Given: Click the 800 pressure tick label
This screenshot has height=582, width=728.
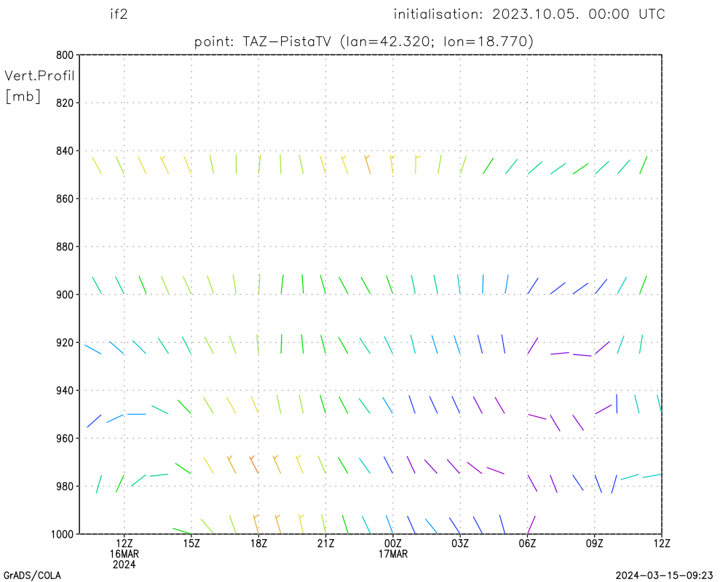Looking at the screenshot, I should tap(65, 55).
